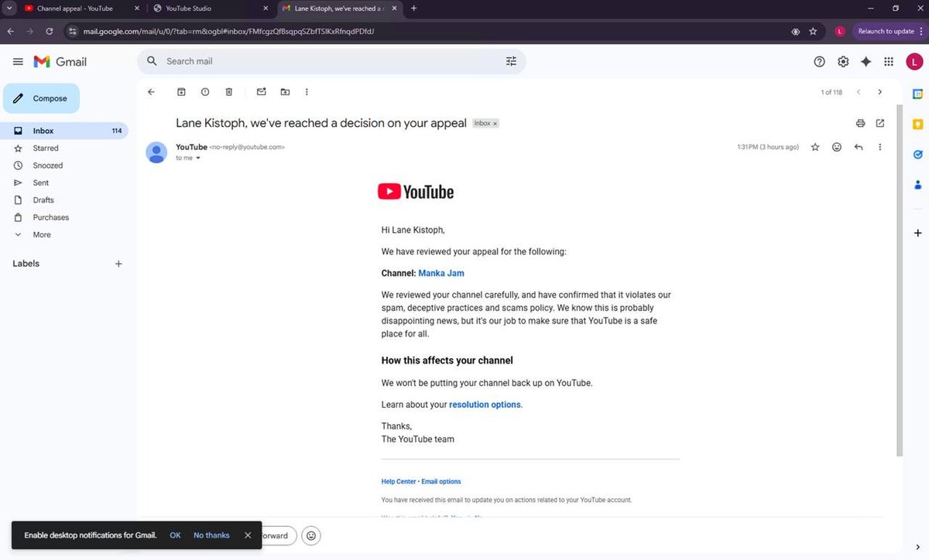This screenshot has width=929, height=560.
Task: Click No thanks on notification prompt
Action: coord(211,535)
